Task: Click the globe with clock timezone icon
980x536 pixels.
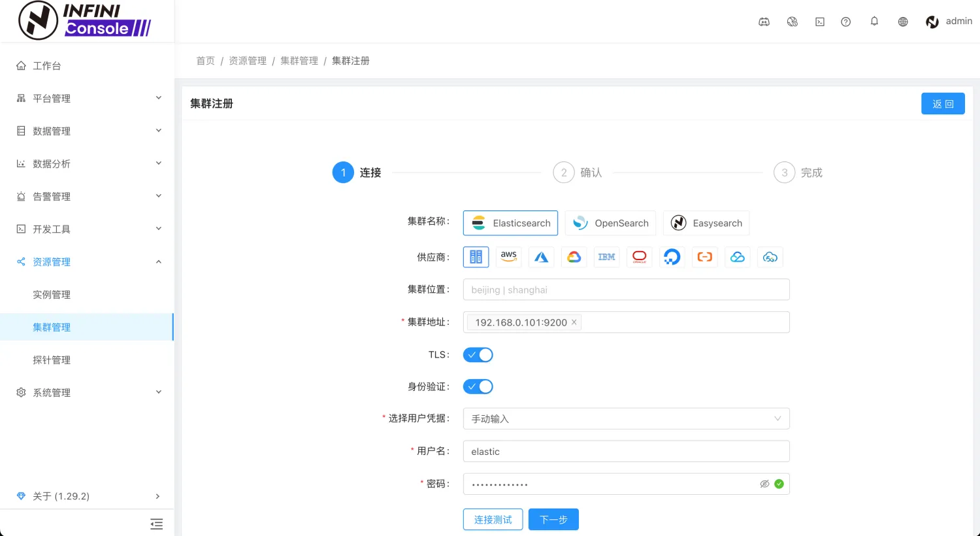Action: tap(792, 22)
